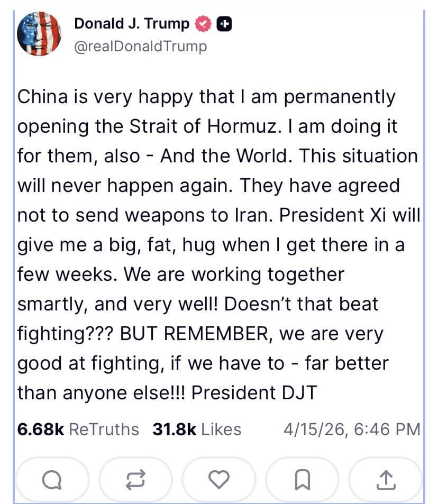Open the Donald J. Trump display name
The width and height of the screenshot is (438, 504).
coord(131,24)
